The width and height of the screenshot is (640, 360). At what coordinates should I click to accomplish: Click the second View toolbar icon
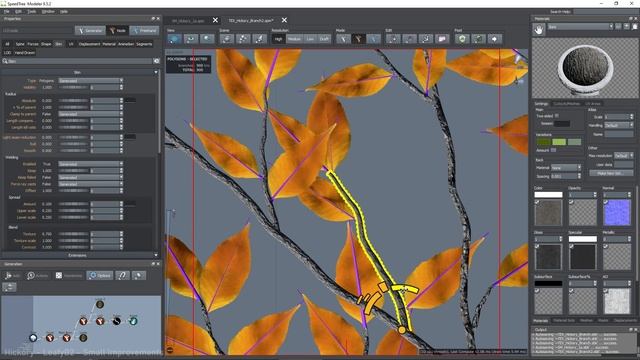[x=191, y=39]
